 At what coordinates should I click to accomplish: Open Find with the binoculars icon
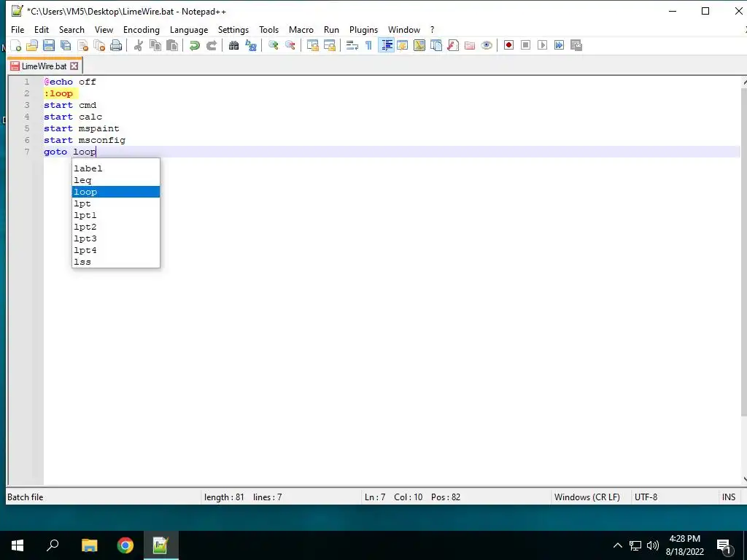pyautogui.click(x=233, y=46)
